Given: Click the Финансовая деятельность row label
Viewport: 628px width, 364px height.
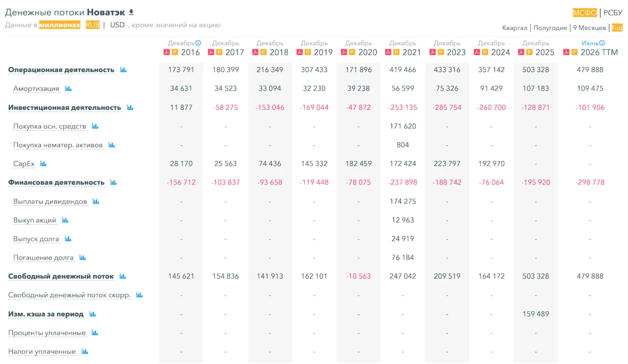Looking at the screenshot, I should pos(56,182).
